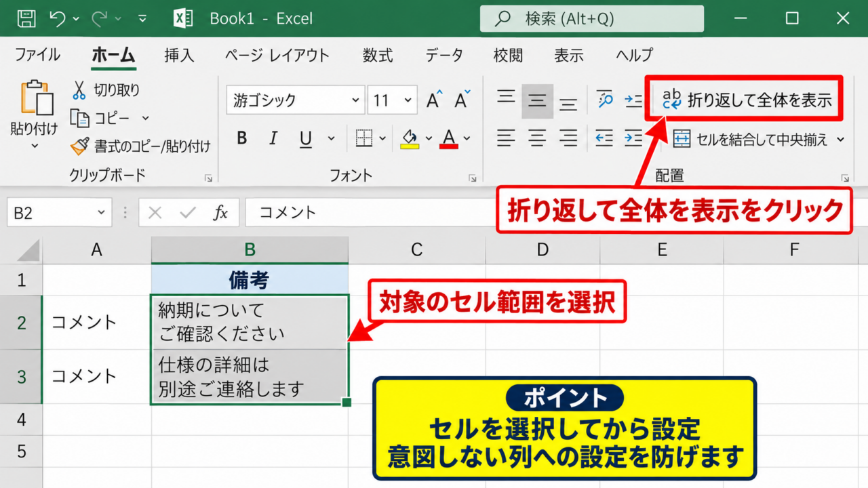Click the Save icon in title bar
The image size is (868, 488).
[26, 18]
